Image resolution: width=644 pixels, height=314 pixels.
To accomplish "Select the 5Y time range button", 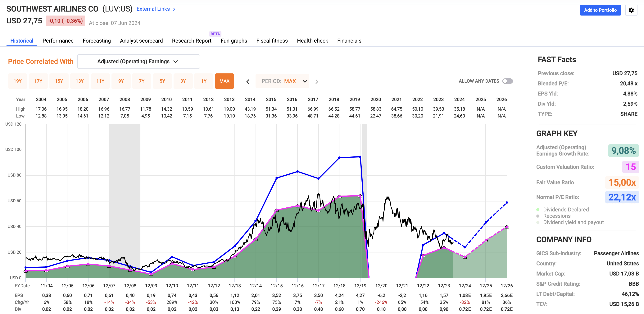I will 162,81.
